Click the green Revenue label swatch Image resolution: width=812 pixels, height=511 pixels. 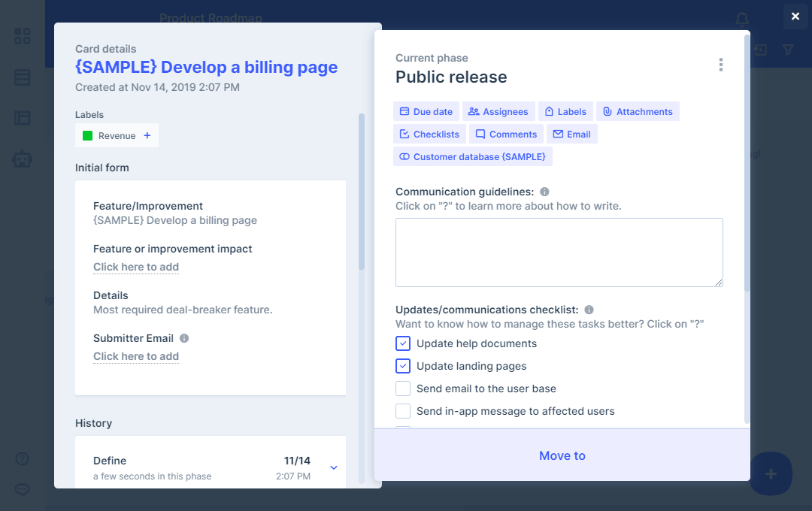(x=87, y=136)
